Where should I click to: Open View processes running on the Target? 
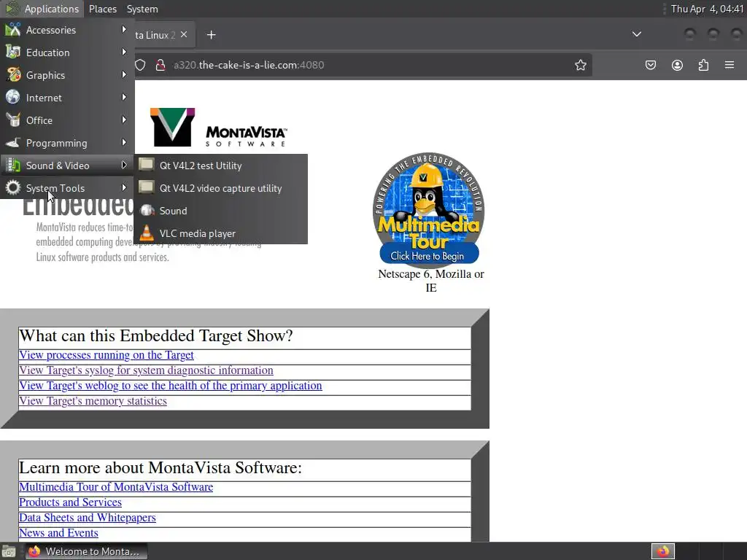107,355
